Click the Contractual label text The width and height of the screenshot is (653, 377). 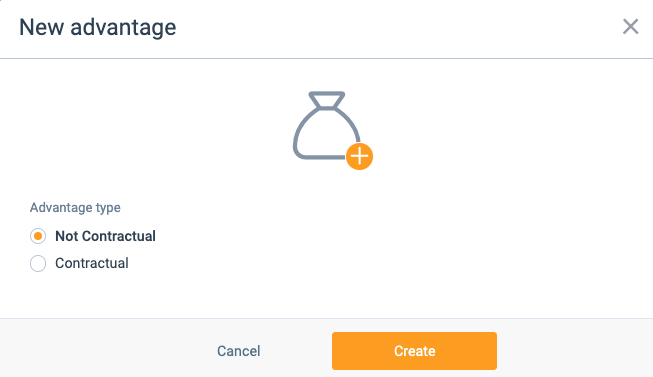point(92,263)
